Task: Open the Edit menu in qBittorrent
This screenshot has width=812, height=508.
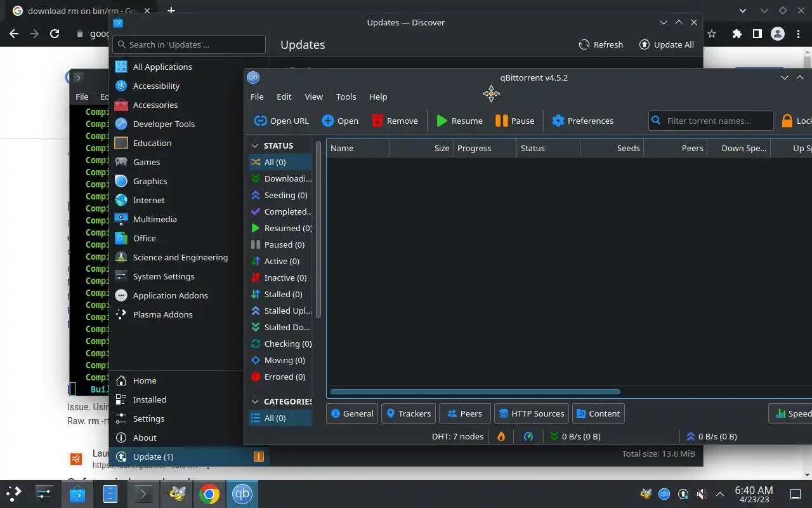Action: pyautogui.click(x=284, y=97)
